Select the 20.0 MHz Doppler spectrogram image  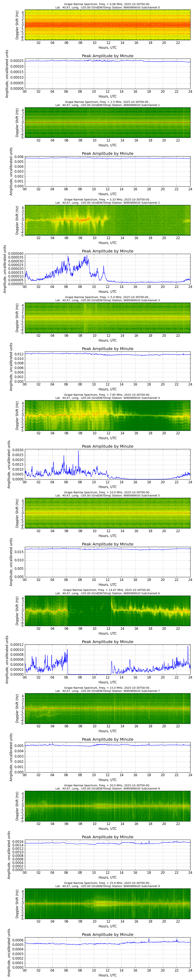(x=108, y=806)
